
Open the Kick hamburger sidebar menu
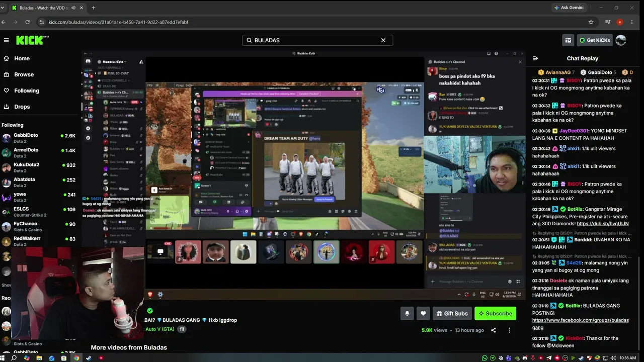coord(6,40)
